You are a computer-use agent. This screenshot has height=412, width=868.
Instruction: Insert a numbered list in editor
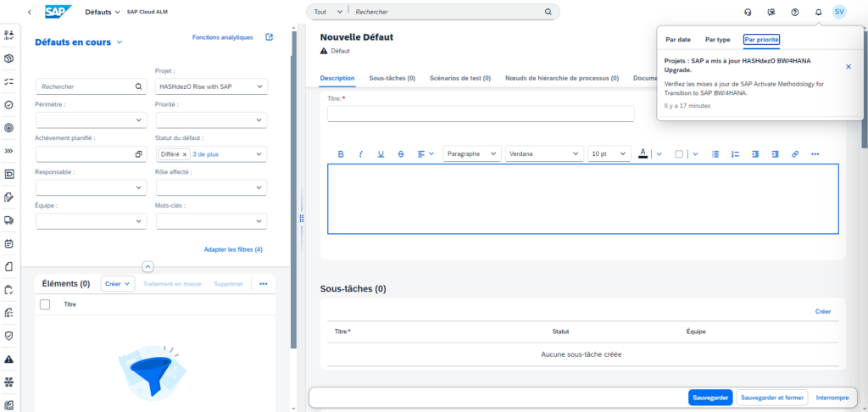(735, 154)
